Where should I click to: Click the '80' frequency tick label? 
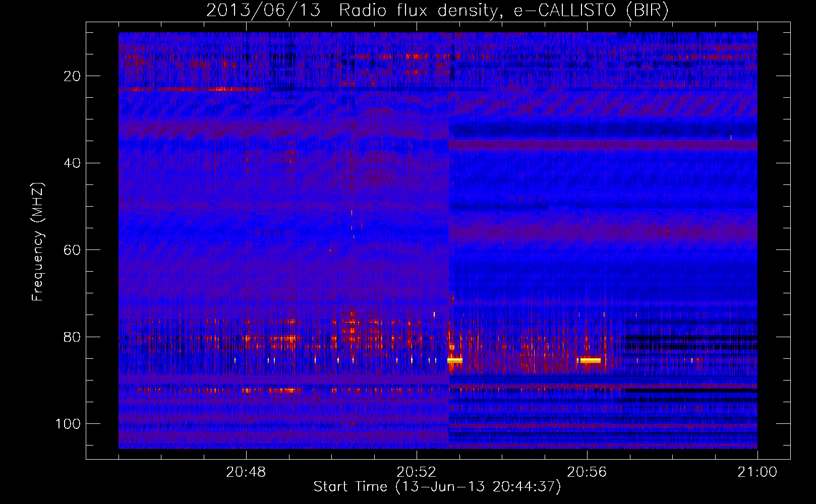[73, 337]
